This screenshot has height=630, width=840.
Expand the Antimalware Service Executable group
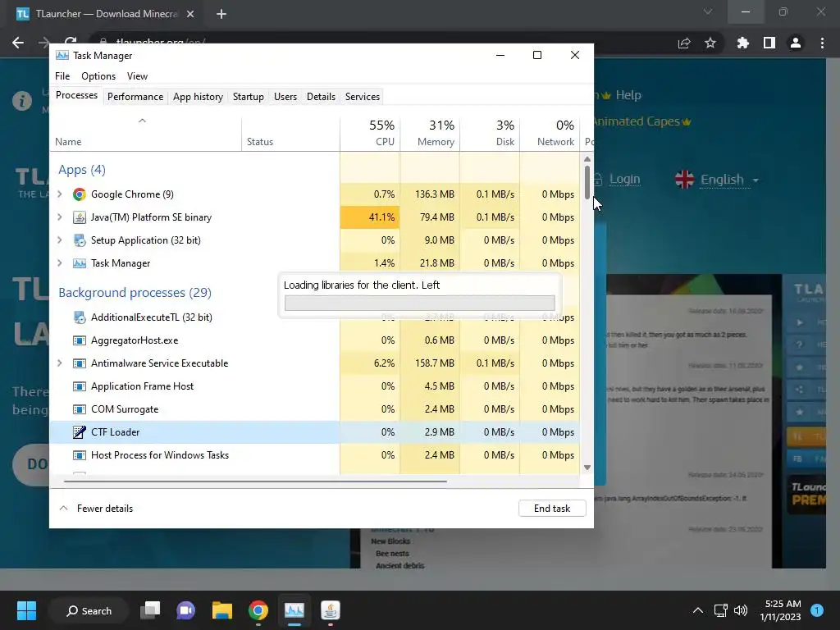pyautogui.click(x=59, y=363)
